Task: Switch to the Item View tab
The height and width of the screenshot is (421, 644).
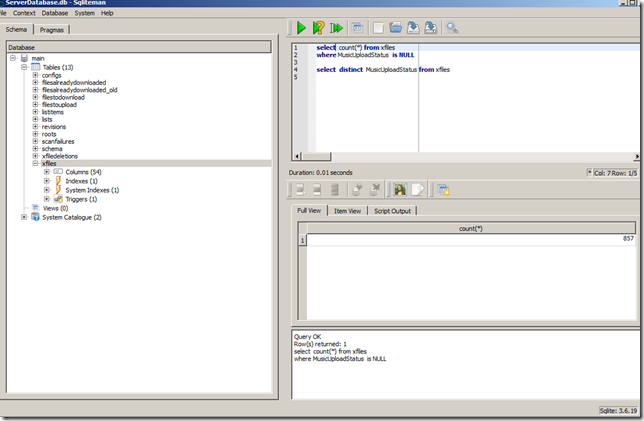Action: 347,211
